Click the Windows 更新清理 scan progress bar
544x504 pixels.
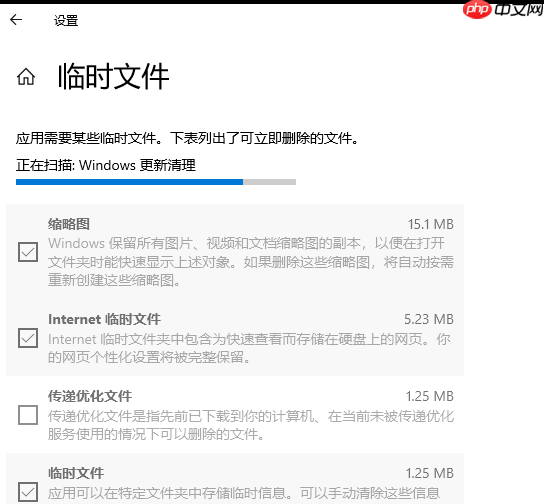click(156, 182)
